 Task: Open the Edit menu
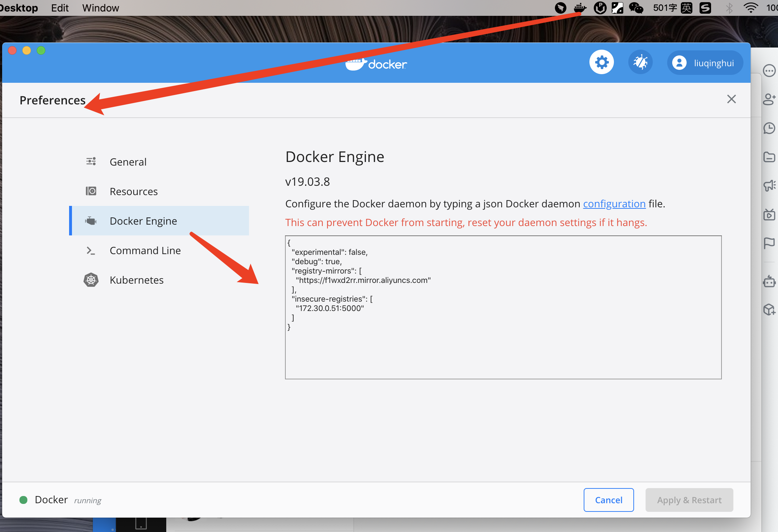pos(60,8)
